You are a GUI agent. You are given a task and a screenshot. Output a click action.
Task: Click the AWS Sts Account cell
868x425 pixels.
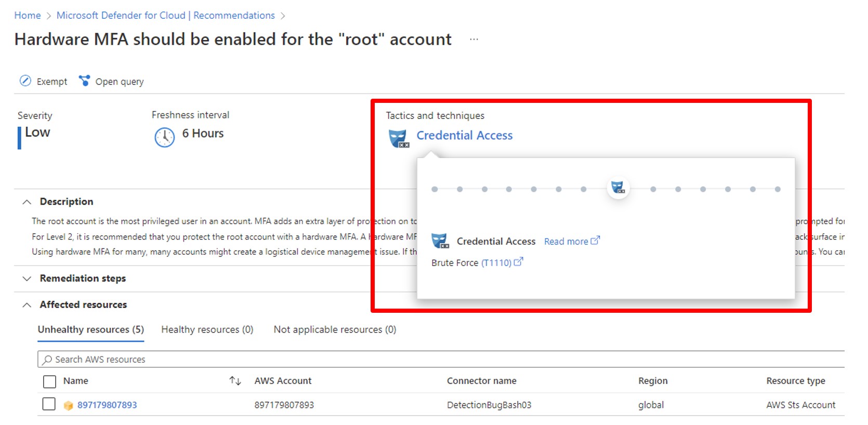pyautogui.click(x=800, y=405)
